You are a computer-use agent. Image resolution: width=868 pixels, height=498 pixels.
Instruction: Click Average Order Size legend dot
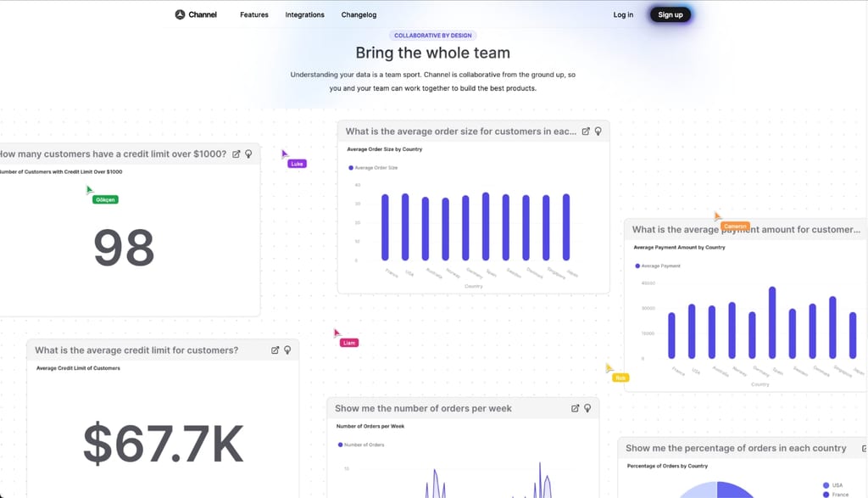point(350,168)
